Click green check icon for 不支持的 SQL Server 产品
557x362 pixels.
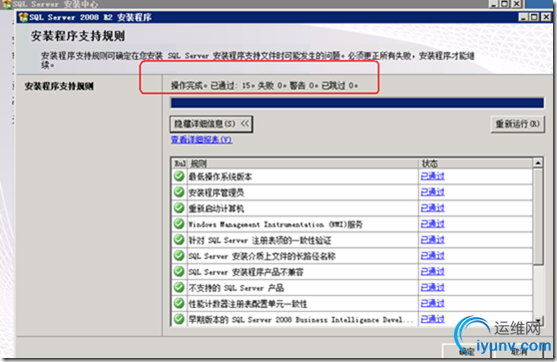point(179,287)
